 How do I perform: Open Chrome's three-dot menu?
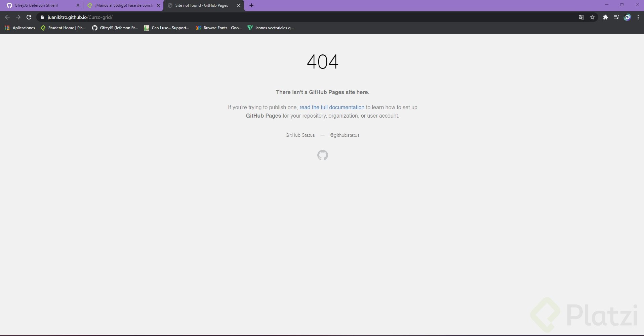638,17
